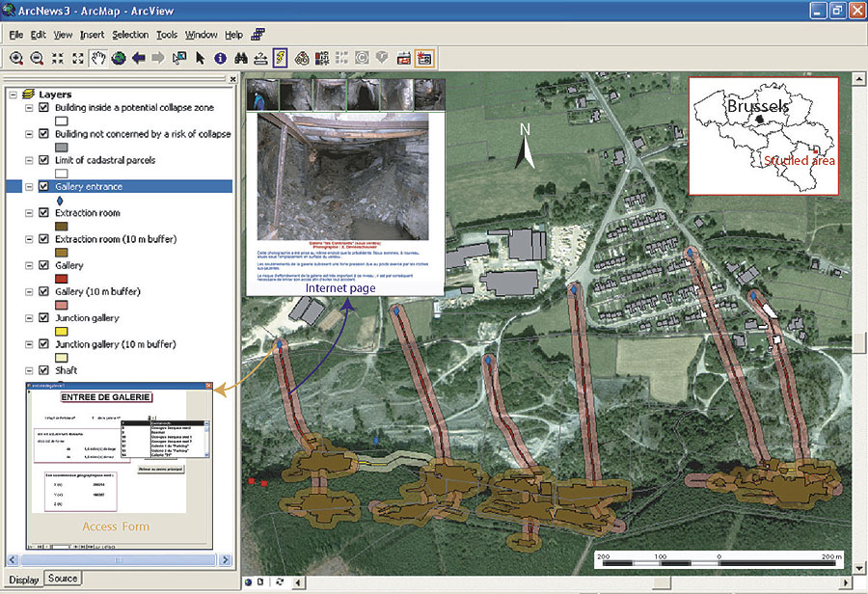Click the red Gallery color swatch
Screen dimensions: 868x594
pos(64,279)
